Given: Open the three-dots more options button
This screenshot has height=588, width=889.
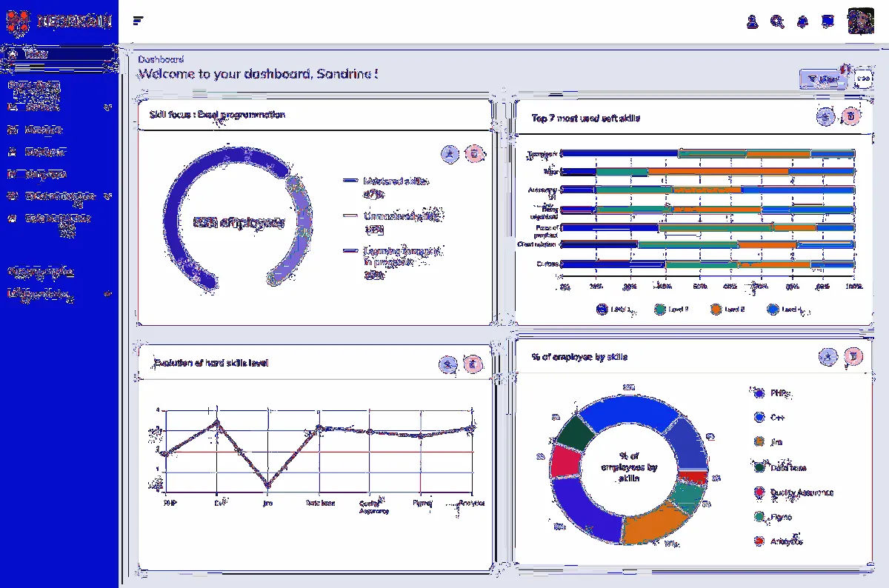Looking at the screenshot, I should (863, 78).
